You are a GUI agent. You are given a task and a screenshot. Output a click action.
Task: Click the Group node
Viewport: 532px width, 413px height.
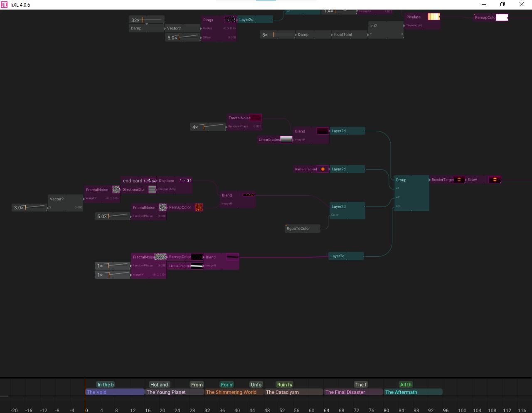411,193
